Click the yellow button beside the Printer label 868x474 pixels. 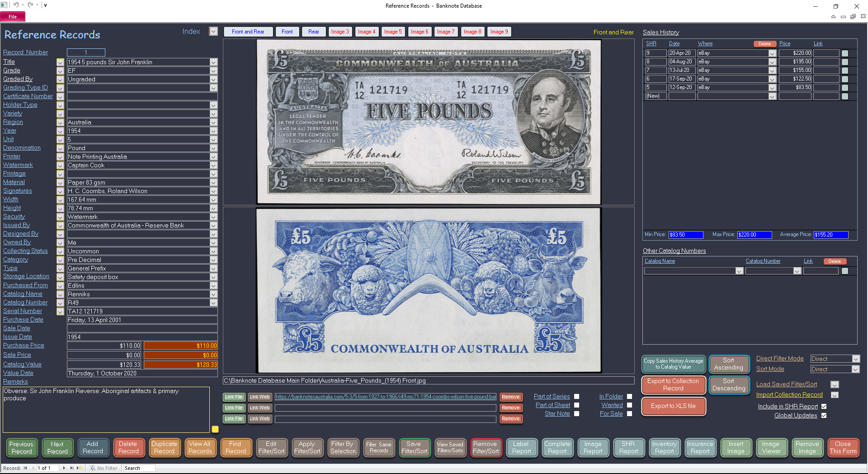[60, 157]
